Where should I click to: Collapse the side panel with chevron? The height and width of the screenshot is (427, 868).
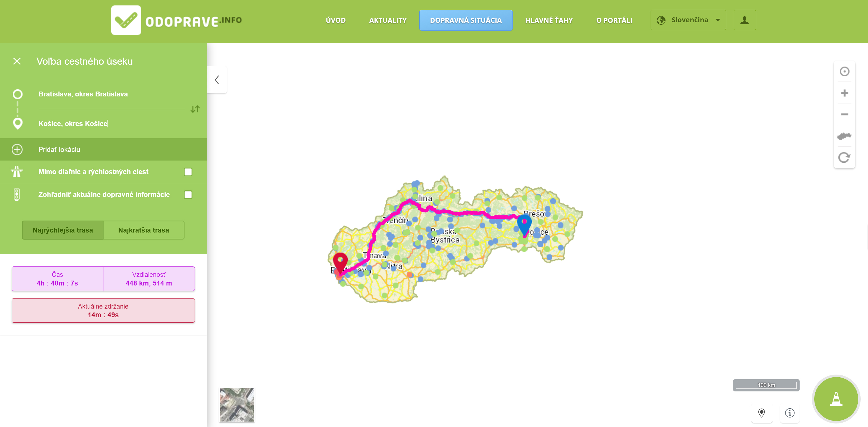(217, 80)
